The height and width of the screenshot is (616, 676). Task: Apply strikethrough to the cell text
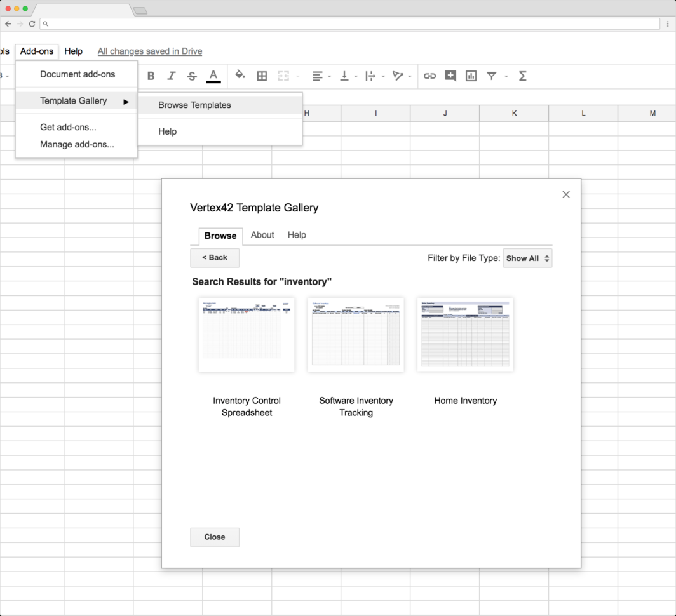click(192, 76)
